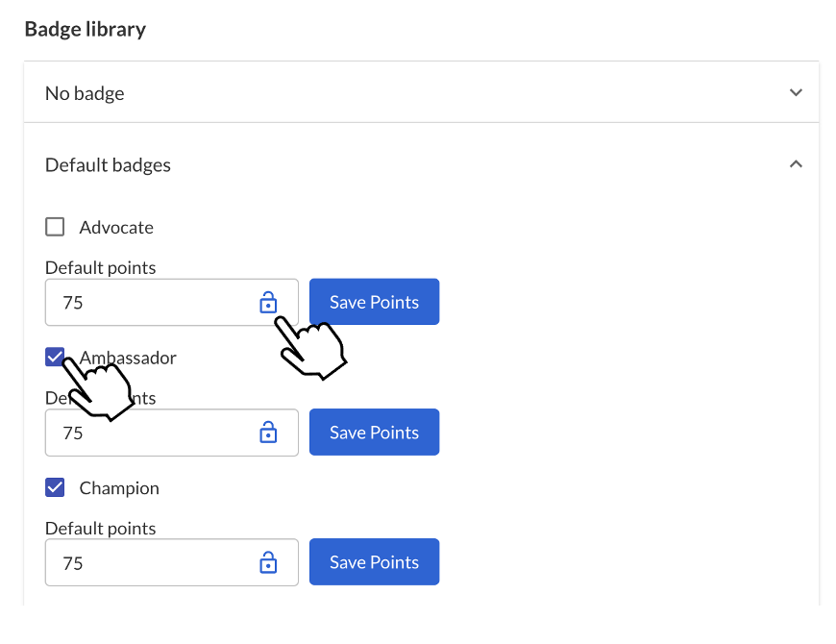836x644 pixels.
Task: Focus the Advocate default points input
Action: click(172, 302)
